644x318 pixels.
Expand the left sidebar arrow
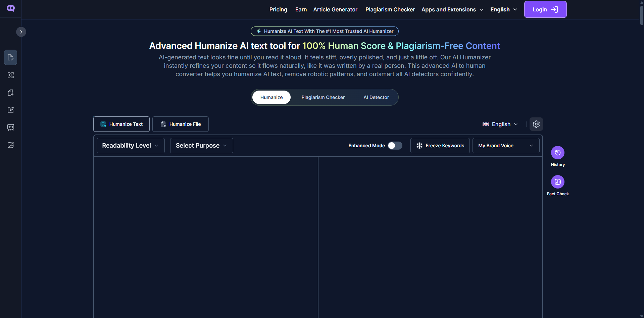pyautogui.click(x=21, y=32)
